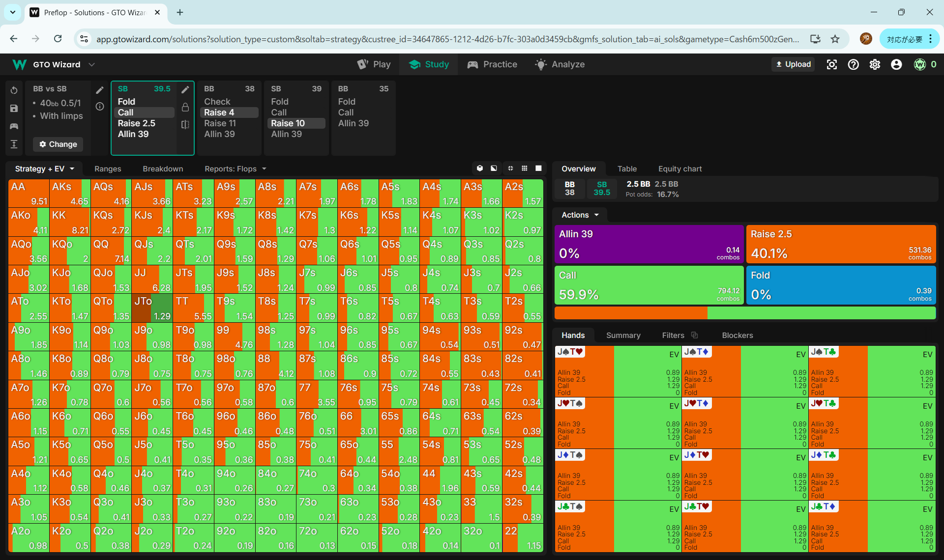The height and width of the screenshot is (560, 944).
Task: Click the reset/restart arrow icon in the left sidebar
Action: [14, 90]
